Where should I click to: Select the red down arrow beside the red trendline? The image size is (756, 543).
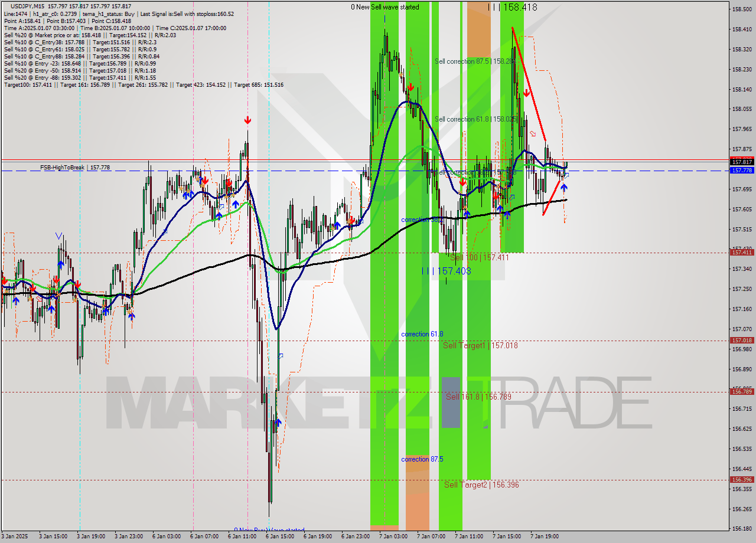[x=526, y=93]
